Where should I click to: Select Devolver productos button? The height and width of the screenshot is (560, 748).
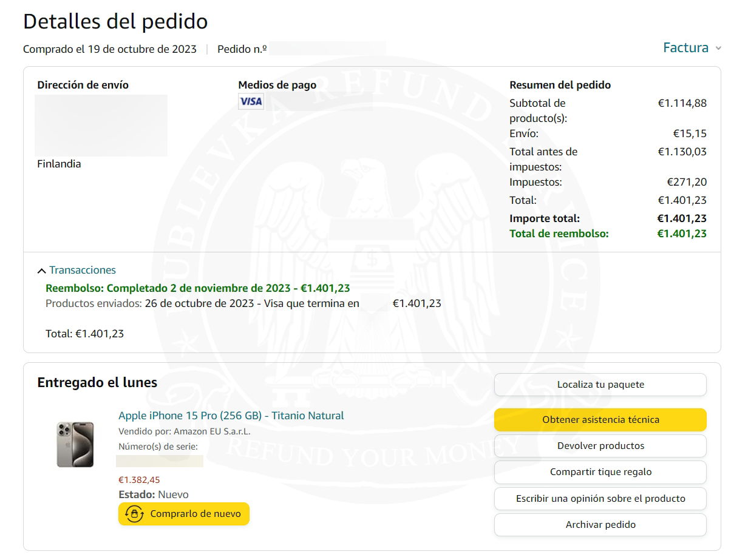pyautogui.click(x=600, y=446)
